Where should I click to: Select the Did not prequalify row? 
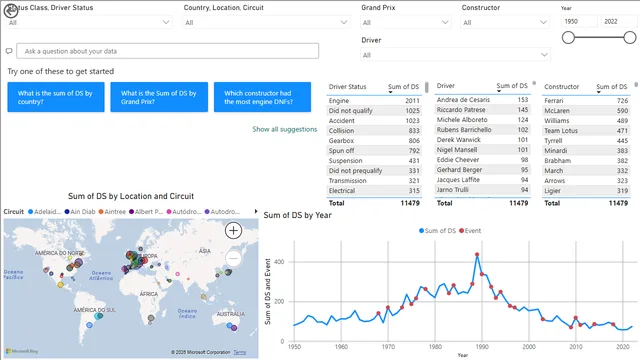374,171
